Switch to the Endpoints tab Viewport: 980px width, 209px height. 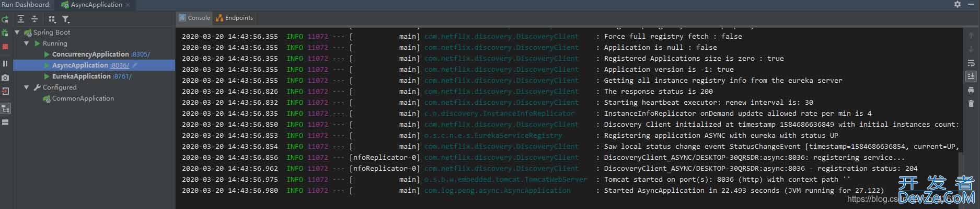[234, 18]
